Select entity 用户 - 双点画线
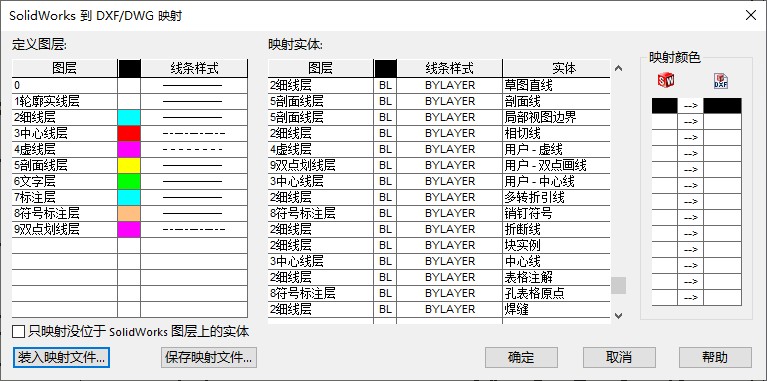The image size is (767, 381). (x=557, y=165)
